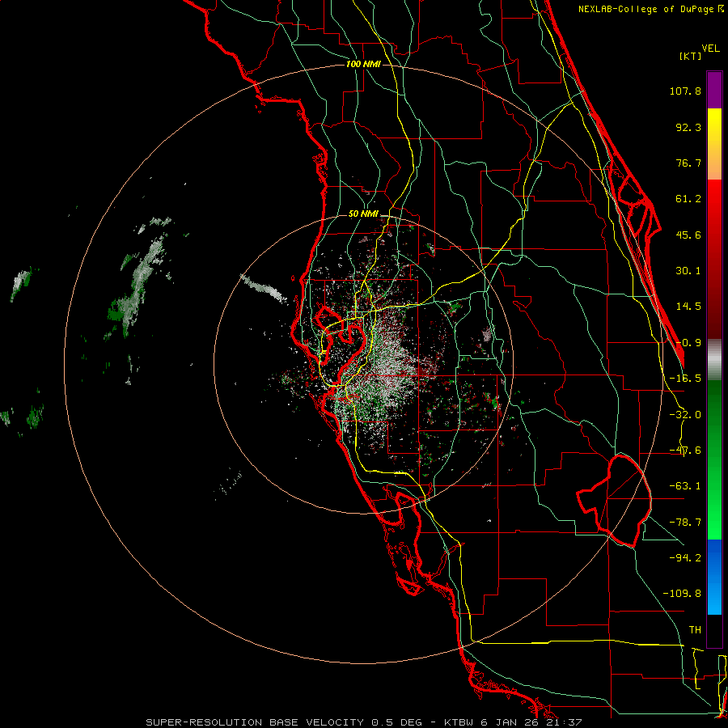Select the -32.0 scale value
This screenshot has width=728, height=728.
pos(685,415)
